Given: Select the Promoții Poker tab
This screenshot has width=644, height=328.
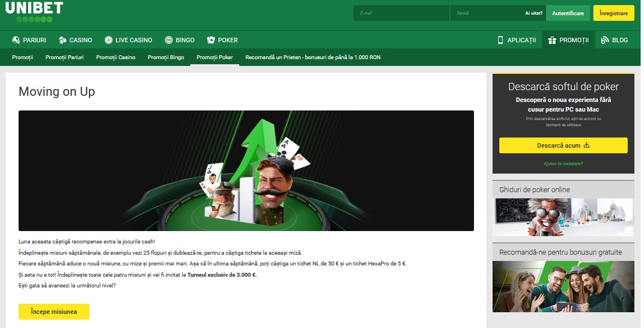Looking at the screenshot, I should [215, 57].
